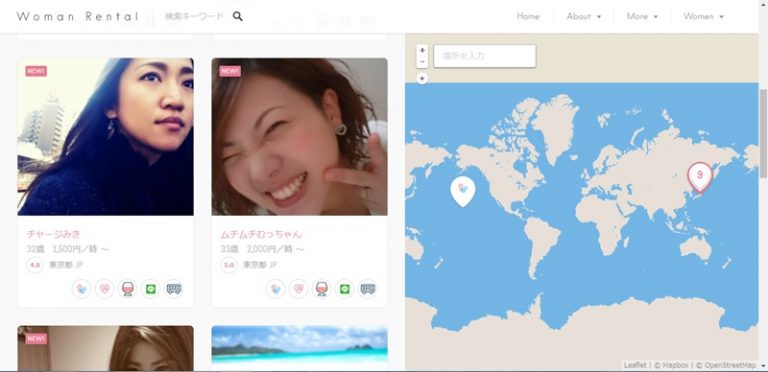Open the チャージみき profile name link
This screenshot has width=768, height=372.
click(53, 234)
